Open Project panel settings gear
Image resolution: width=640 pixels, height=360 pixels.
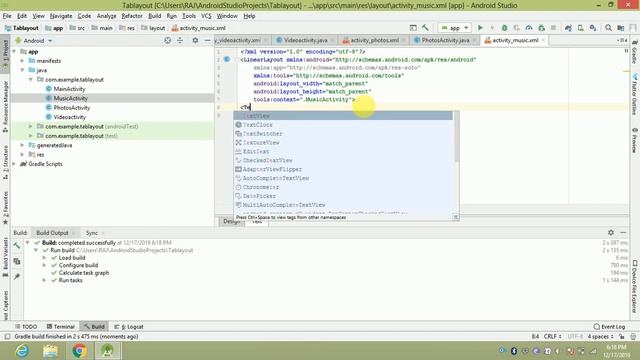[x=195, y=40]
